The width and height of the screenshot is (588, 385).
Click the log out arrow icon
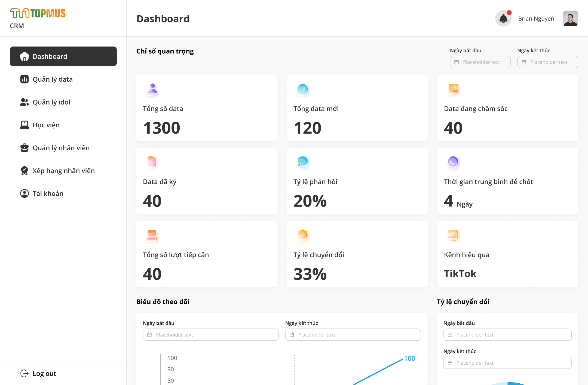[x=24, y=373]
